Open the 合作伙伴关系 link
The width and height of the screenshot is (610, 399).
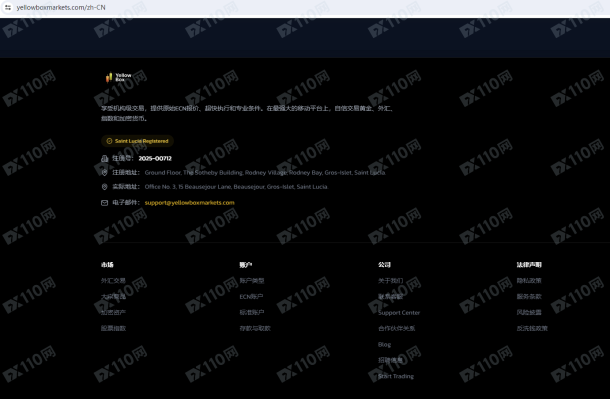(396, 328)
